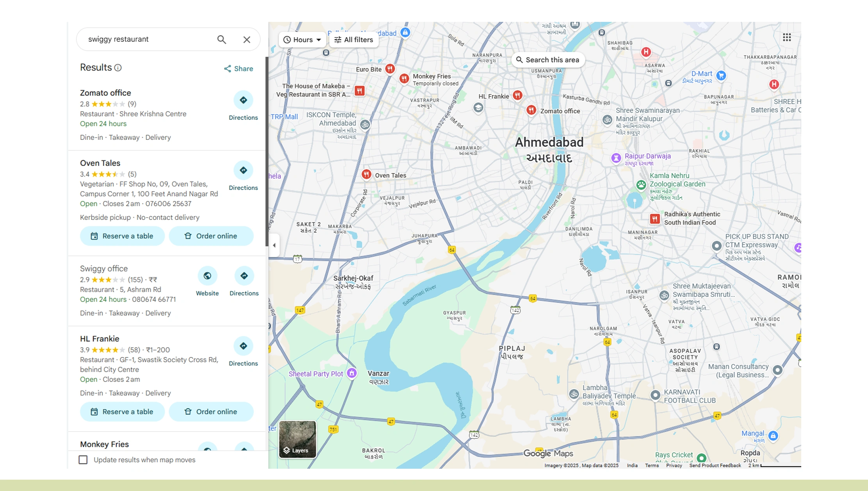Select the search magnifier icon

[x=221, y=39]
